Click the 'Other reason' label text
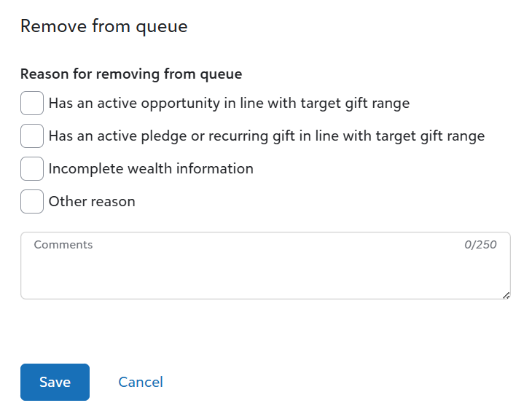532x419 pixels. click(x=92, y=202)
